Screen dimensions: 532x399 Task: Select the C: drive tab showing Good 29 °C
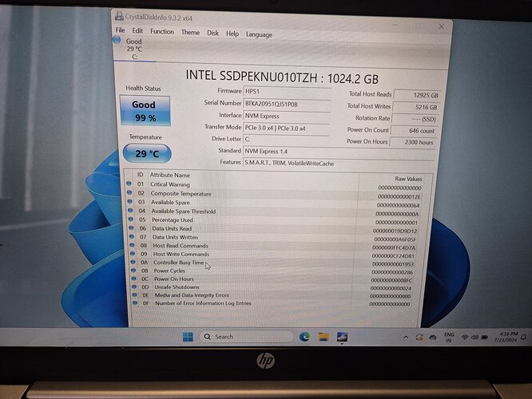[133, 48]
